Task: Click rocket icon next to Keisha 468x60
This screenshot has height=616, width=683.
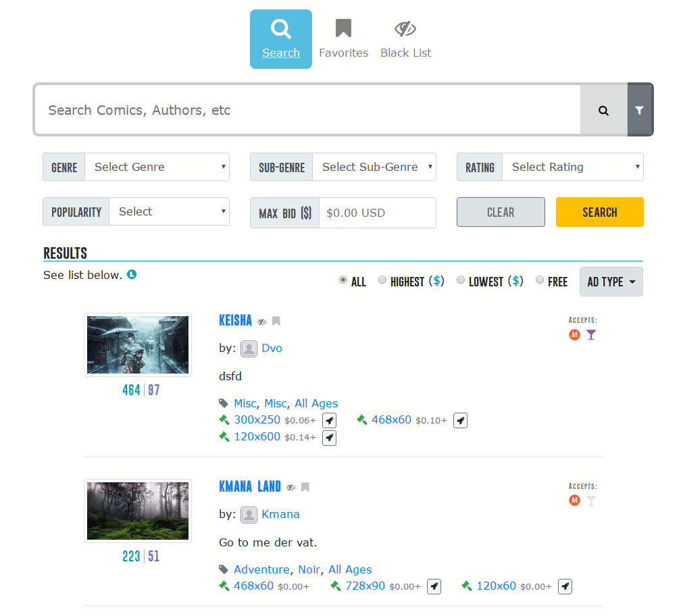Action: pos(461,420)
